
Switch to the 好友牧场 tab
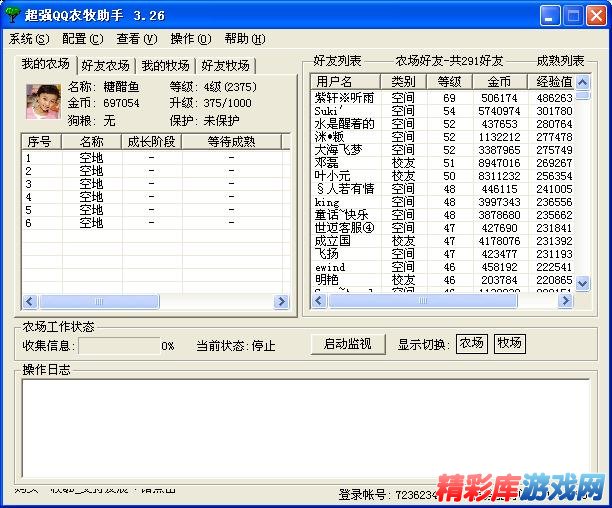225,65
